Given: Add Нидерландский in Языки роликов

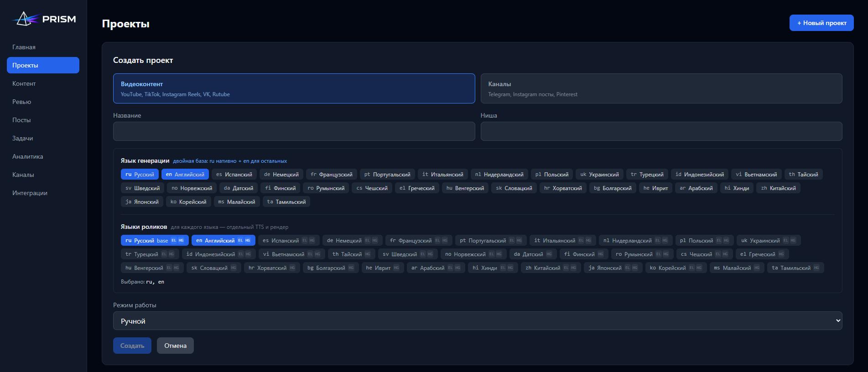Looking at the screenshot, I should point(636,240).
